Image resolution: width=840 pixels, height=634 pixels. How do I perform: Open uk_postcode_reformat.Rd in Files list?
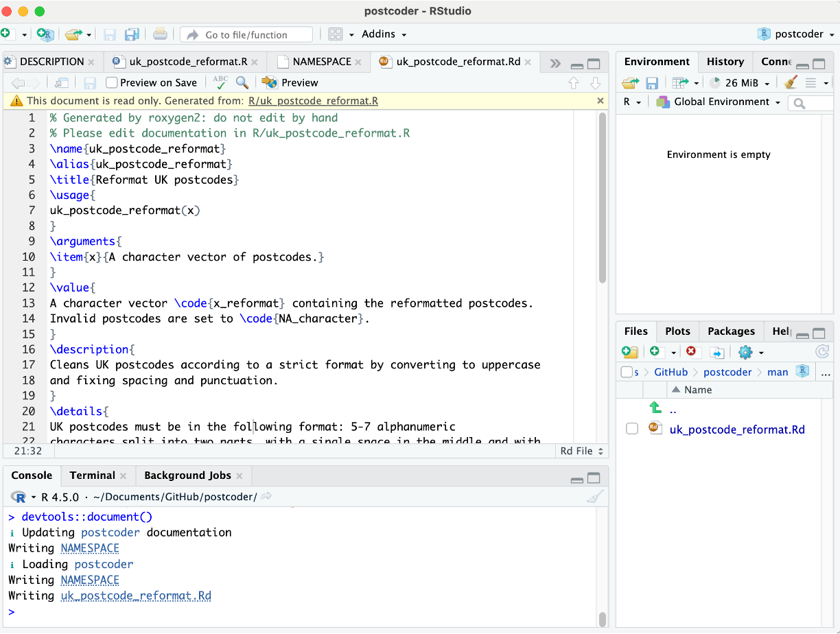pos(737,430)
